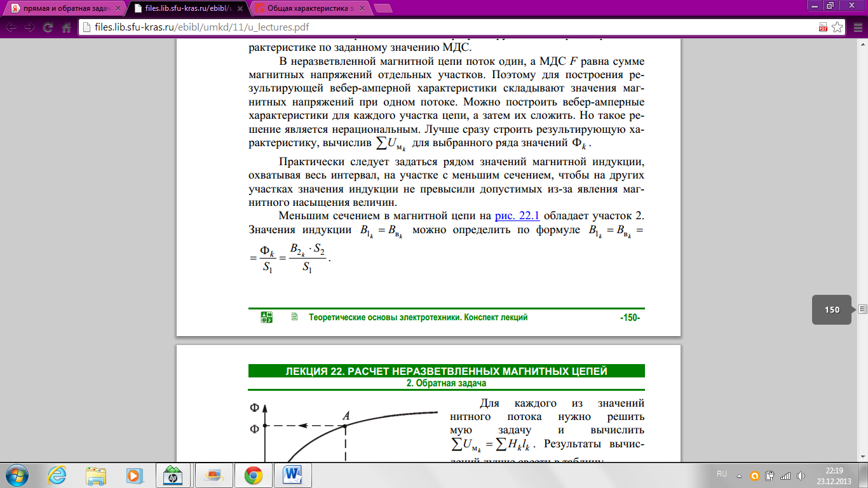Click the page number '-150-' in the footer
Screen dimensions: 868x488
630,317
